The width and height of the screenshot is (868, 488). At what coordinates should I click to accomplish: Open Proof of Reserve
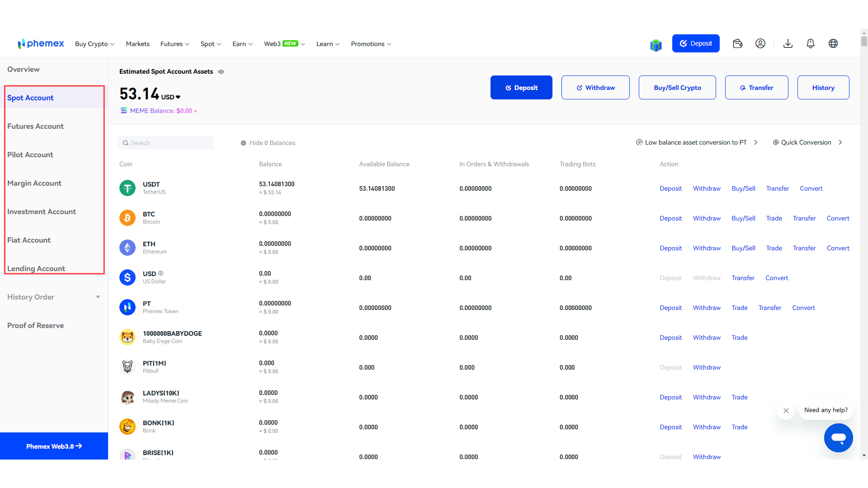click(x=35, y=325)
